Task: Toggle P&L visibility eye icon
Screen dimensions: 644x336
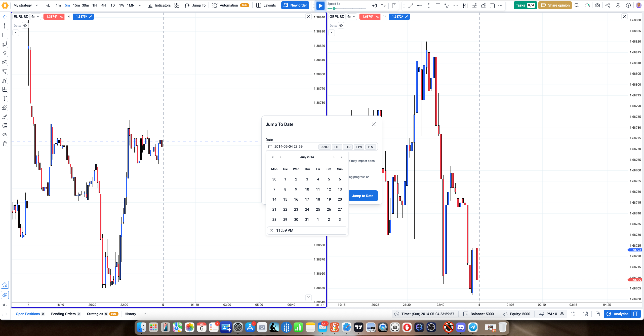Action: coord(562,314)
